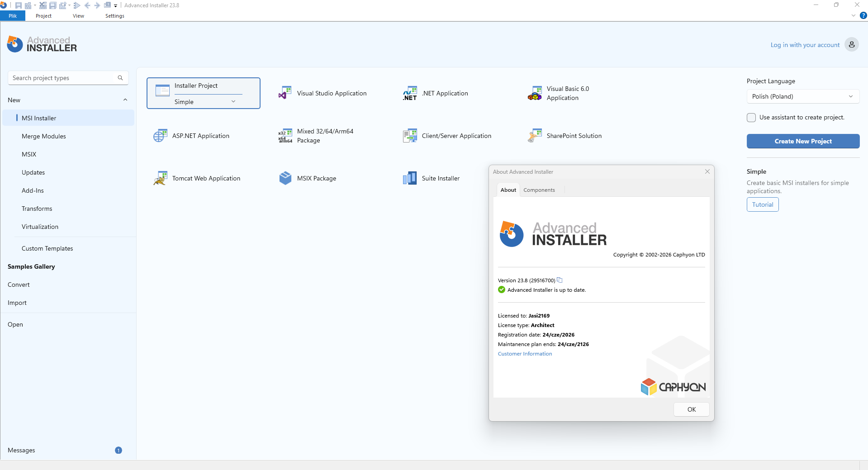Click the crossed-out brick wall toolbar icon
Viewport: 868px width, 470px height.
click(x=43, y=5)
